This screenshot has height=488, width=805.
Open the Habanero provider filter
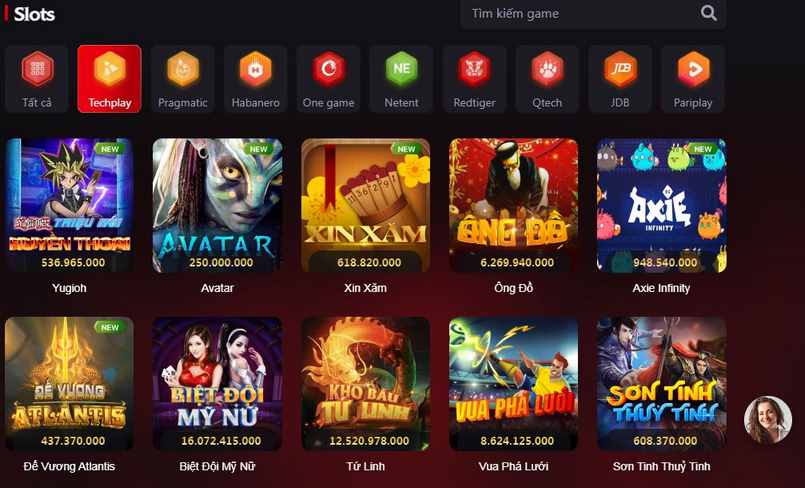click(256, 79)
